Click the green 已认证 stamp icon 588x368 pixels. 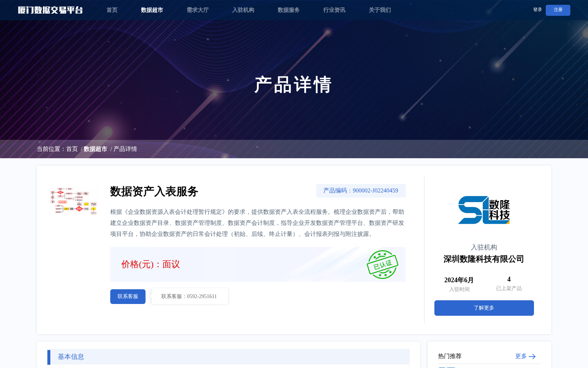click(382, 265)
